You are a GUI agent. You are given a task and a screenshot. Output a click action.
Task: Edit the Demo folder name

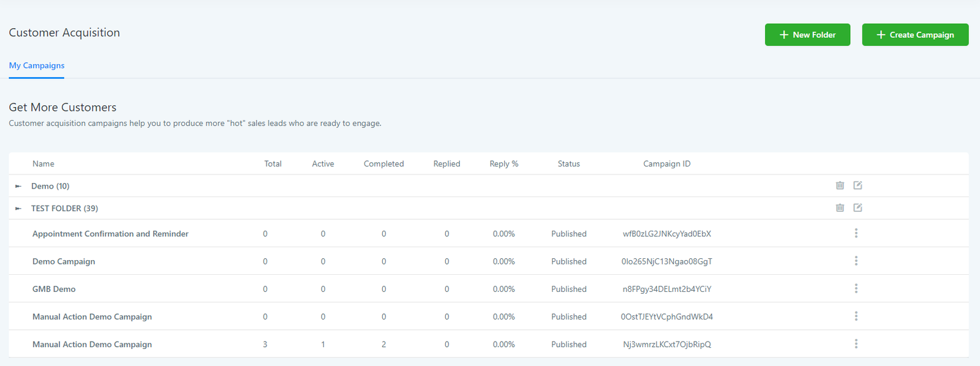point(858,185)
